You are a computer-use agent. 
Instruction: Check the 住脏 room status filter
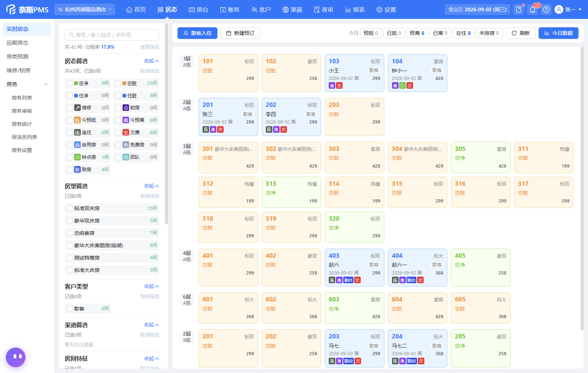[x=118, y=96]
